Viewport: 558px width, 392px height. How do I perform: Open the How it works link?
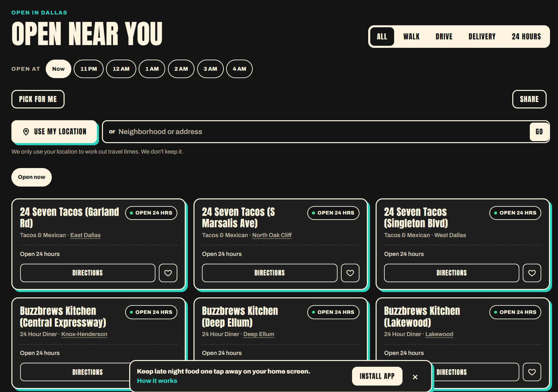click(157, 381)
